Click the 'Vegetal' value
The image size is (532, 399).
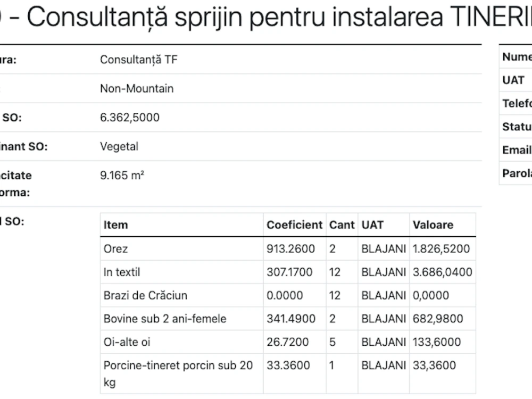click(x=119, y=147)
